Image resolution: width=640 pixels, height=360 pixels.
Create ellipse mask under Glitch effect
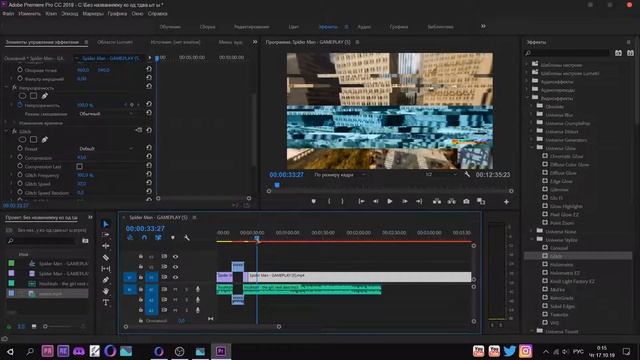click(x=22, y=140)
